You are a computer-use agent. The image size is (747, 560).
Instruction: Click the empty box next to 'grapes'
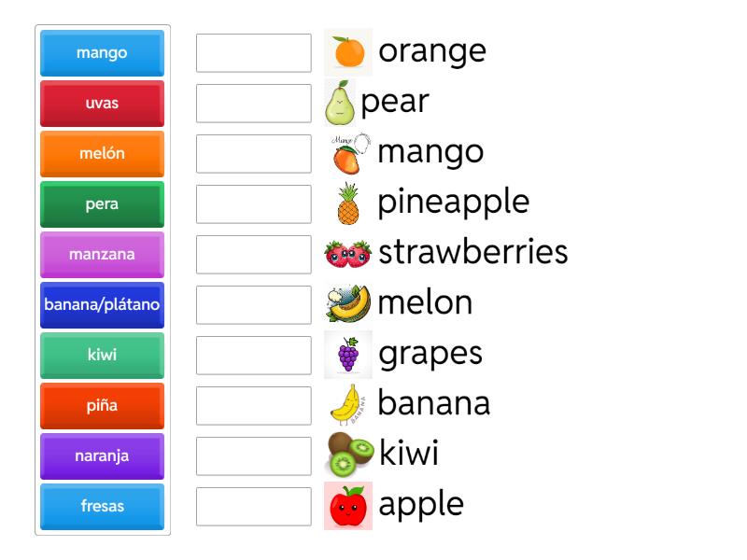[253, 356]
